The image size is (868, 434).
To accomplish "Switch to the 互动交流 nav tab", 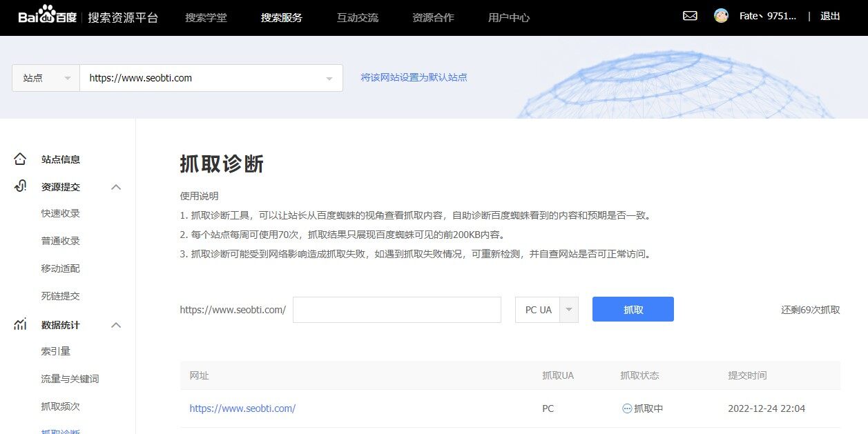I will coord(357,17).
